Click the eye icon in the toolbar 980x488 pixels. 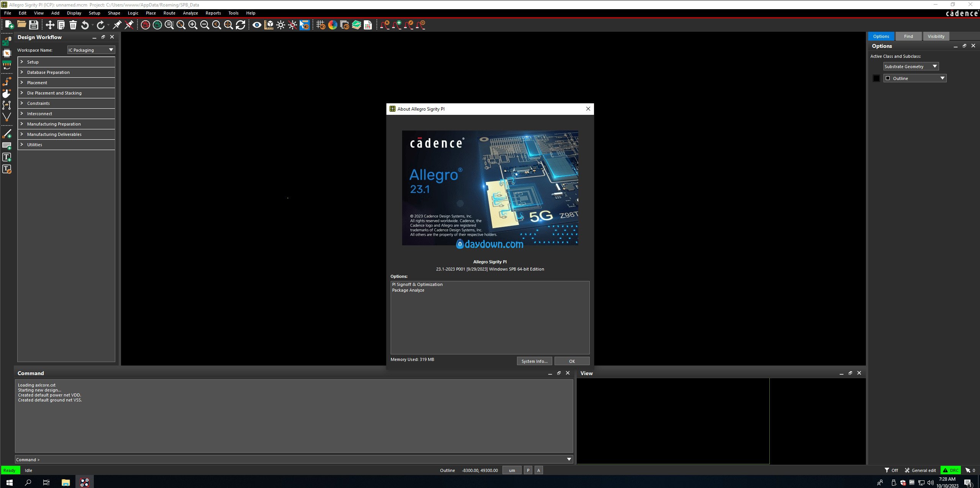[257, 25]
